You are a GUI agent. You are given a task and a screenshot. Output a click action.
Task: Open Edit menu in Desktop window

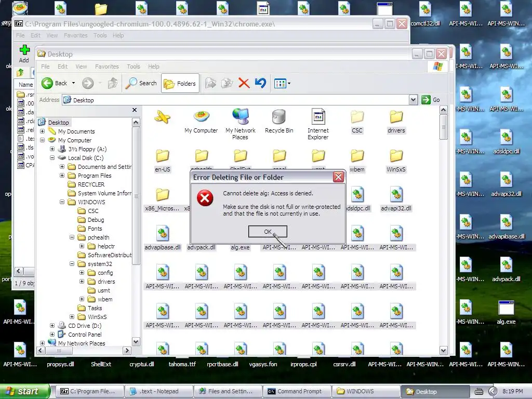62,66
